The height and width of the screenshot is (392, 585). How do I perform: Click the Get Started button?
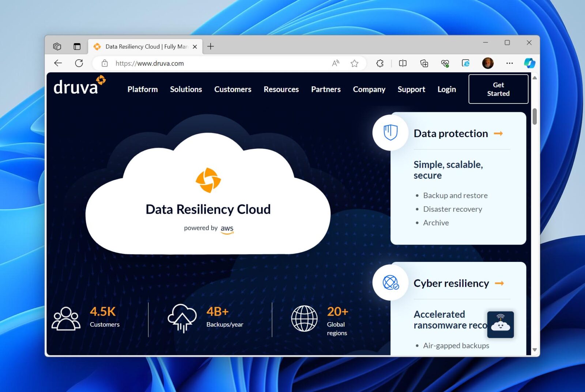point(498,89)
